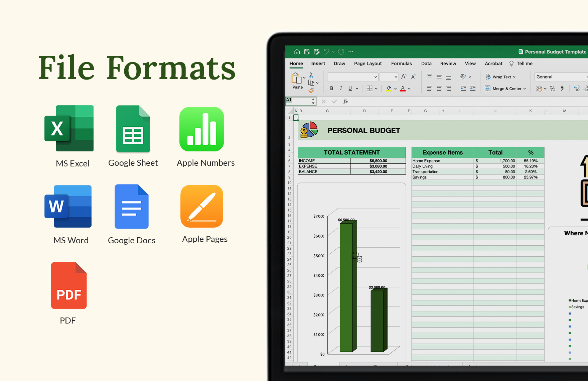Click the Wrap Text button
The height and width of the screenshot is (381, 588).
point(498,77)
